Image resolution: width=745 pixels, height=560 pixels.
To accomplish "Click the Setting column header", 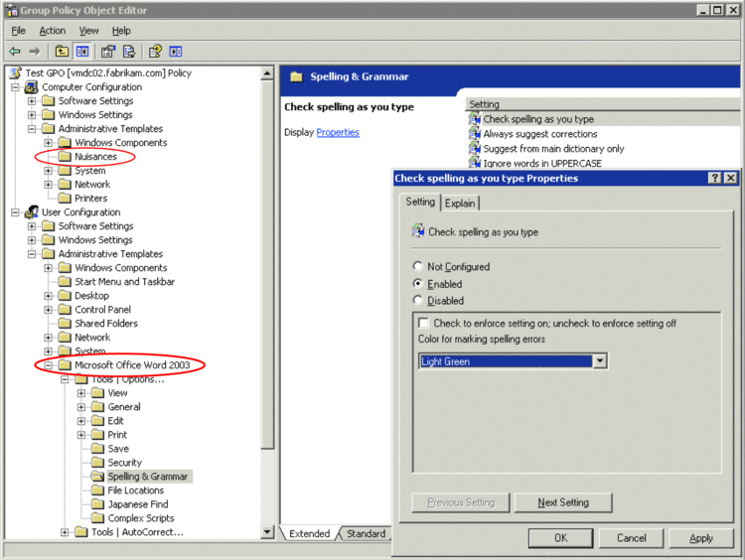I will pos(603,104).
